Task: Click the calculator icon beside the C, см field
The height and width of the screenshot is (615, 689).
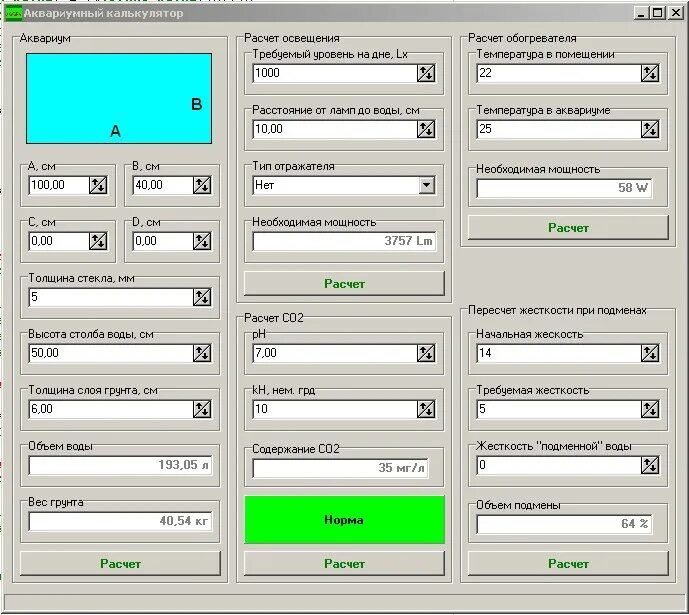Action: [x=98, y=241]
